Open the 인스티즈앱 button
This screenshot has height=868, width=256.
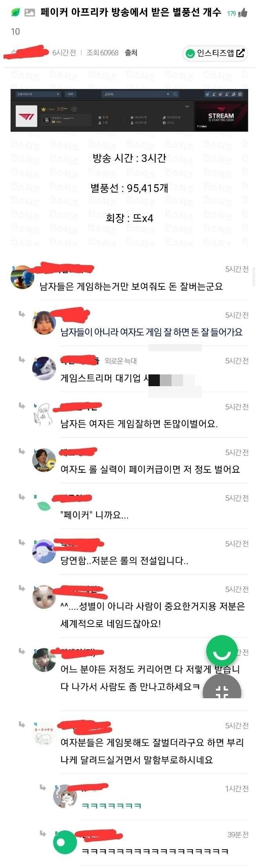[215, 53]
